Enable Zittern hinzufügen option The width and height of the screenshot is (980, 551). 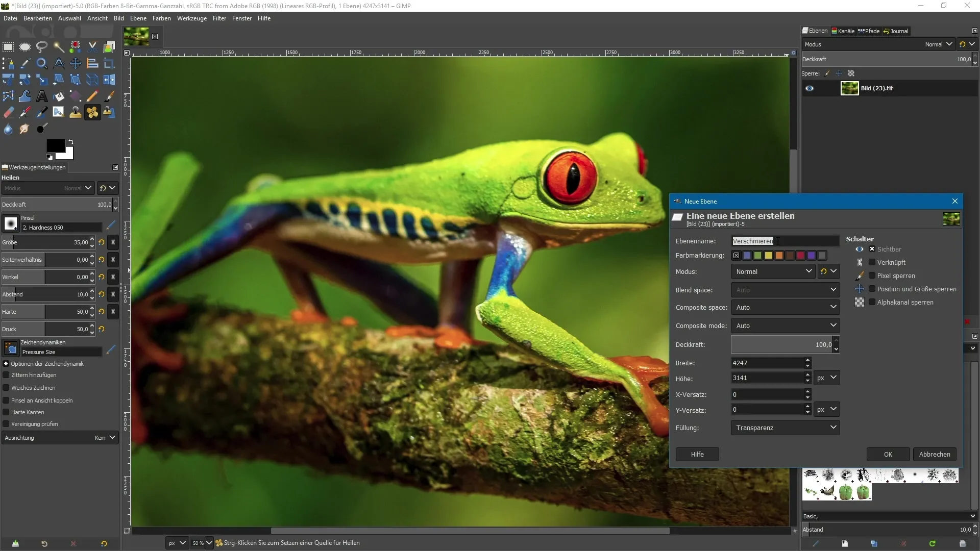tap(6, 375)
